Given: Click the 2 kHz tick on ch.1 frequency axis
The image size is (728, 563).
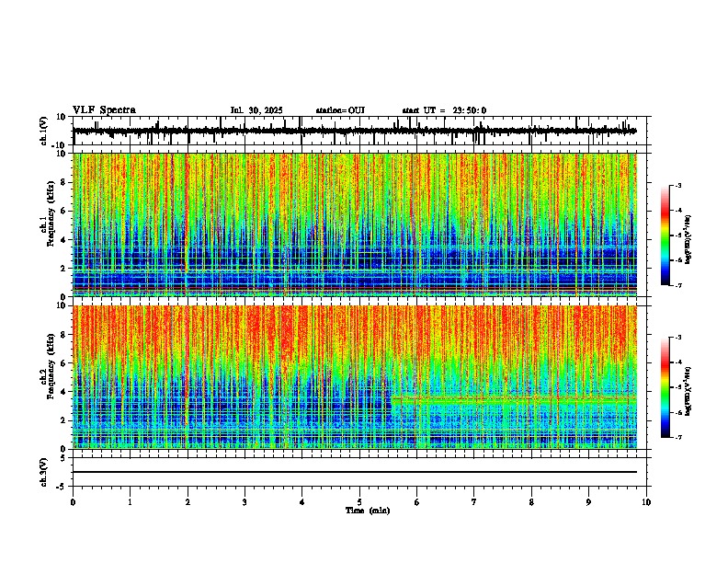Looking at the screenshot, I should (64, 268).
